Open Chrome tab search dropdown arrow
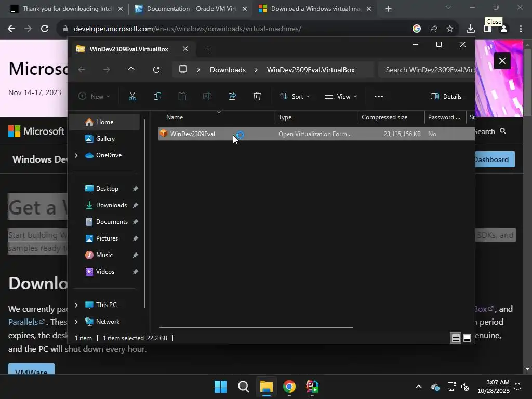The width and height of the screenshot is (532, 399). point(448,7)
